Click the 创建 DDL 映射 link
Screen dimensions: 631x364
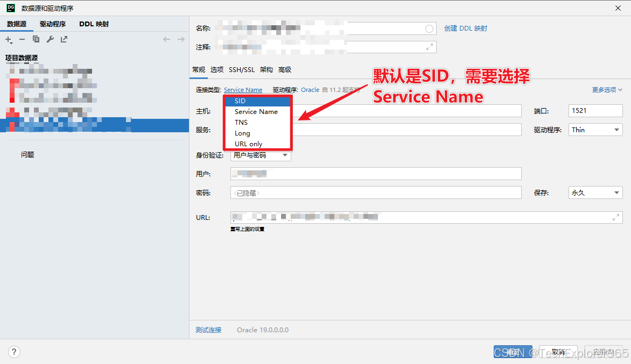tap(466, 28)
